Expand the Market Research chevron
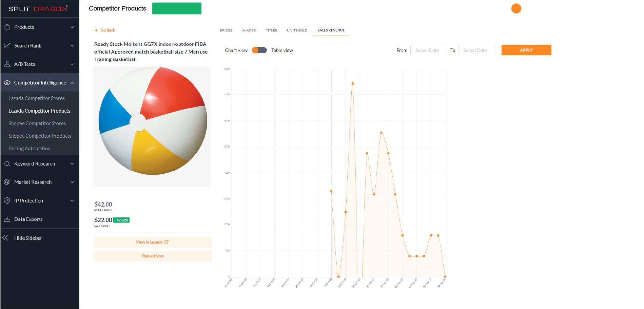The height and width of the screenshot is (309, 644). tap(72, 182)
